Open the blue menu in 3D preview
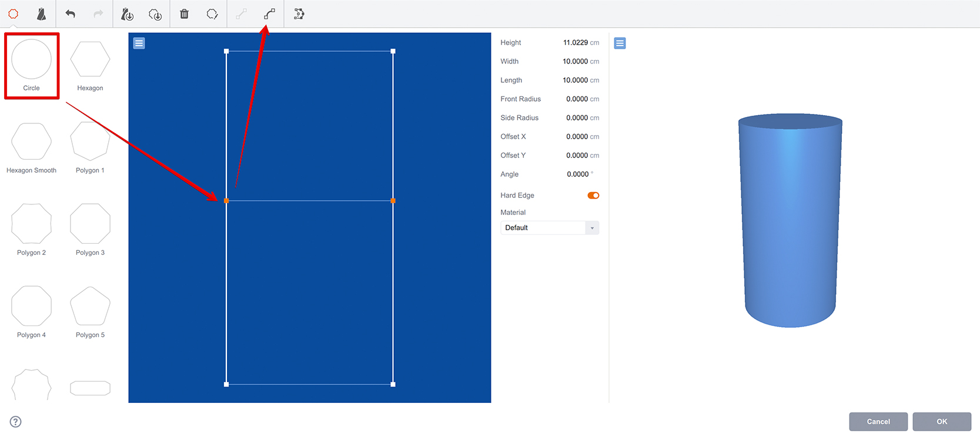Viewport: 980px width, 437px height. (620, 43)
